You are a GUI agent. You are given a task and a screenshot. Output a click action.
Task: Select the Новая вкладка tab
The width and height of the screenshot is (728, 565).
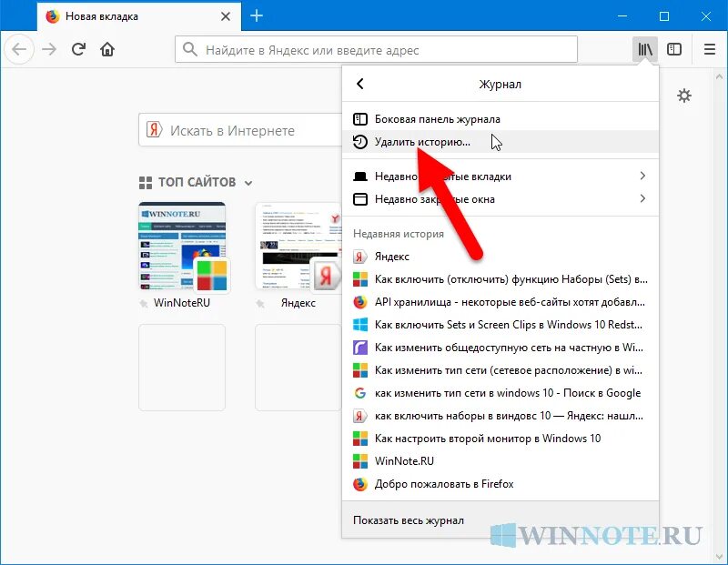(x=139, y=16)
